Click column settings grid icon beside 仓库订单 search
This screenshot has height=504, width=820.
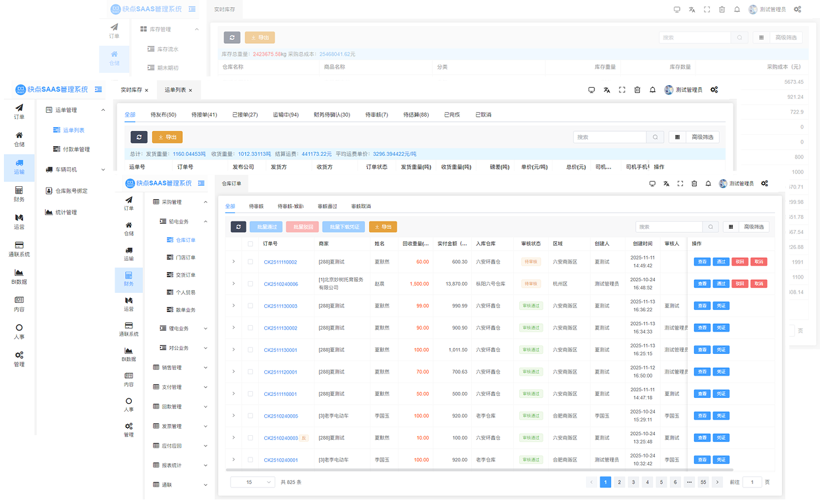tap(732, 227)
